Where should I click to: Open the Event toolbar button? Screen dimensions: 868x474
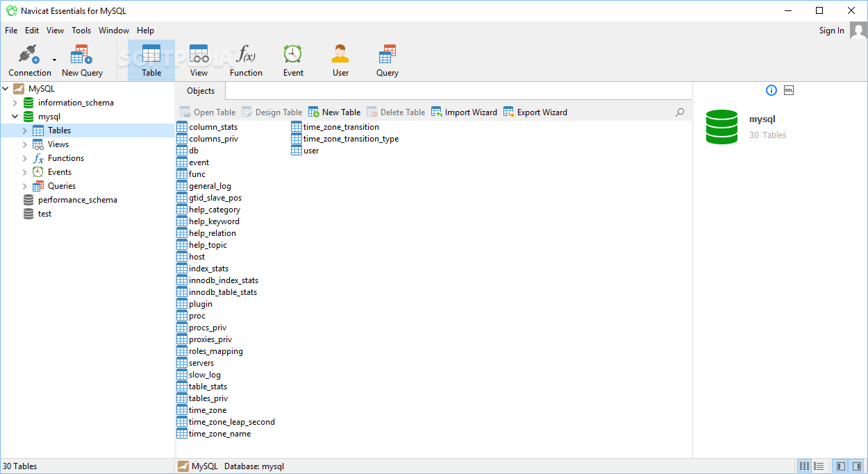[x=293, y=60]
